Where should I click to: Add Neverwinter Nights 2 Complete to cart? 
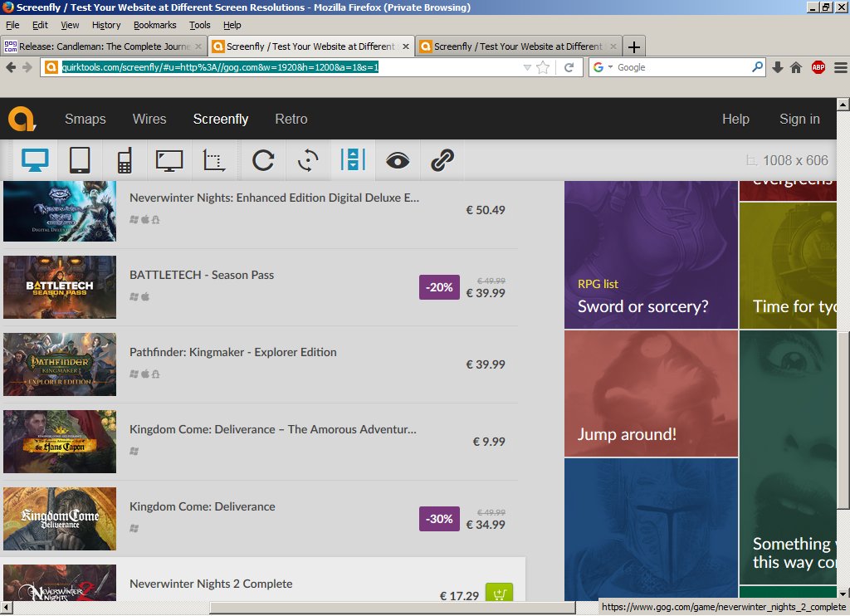tap(499, 593)
